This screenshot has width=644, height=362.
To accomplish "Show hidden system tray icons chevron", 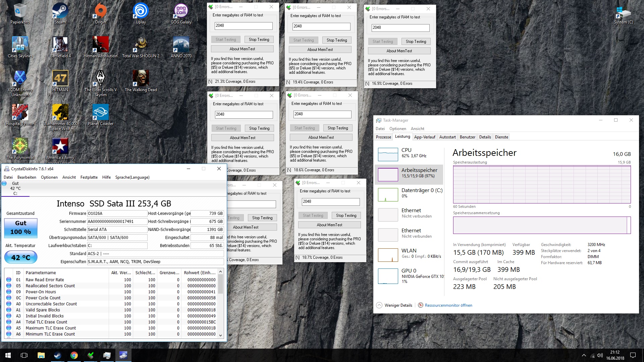I will 584,355.
